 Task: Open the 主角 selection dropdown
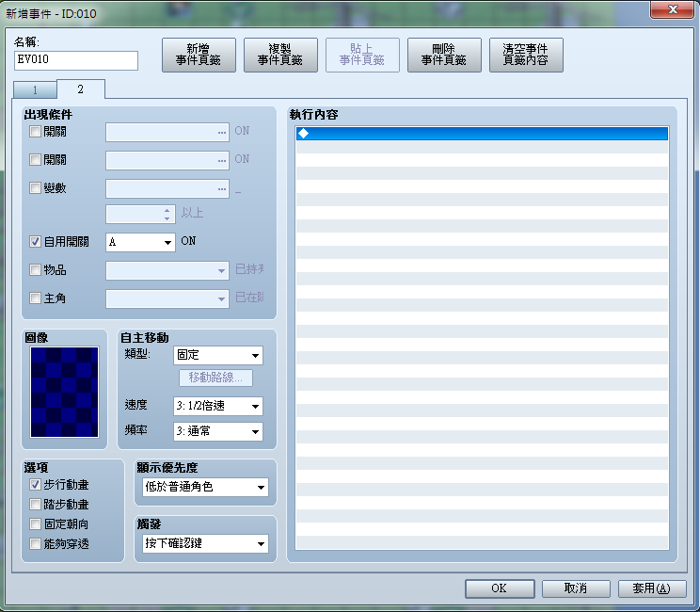(x=167, y=298)
